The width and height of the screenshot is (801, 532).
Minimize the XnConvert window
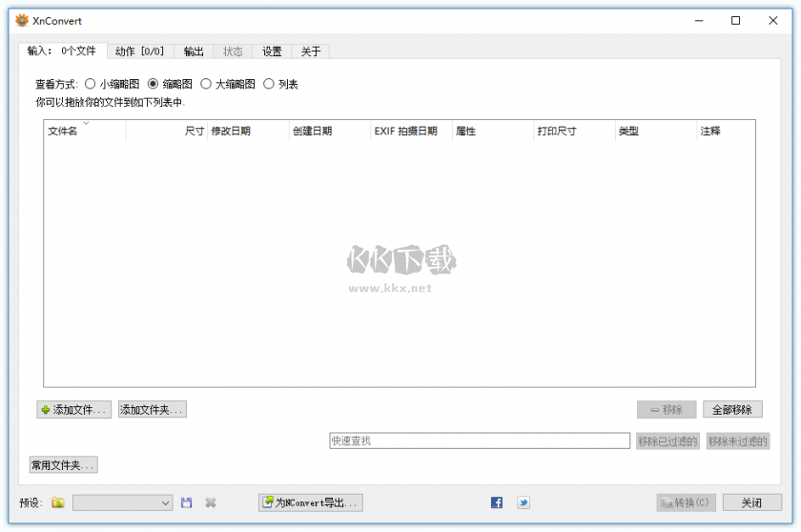coord(699,20)
